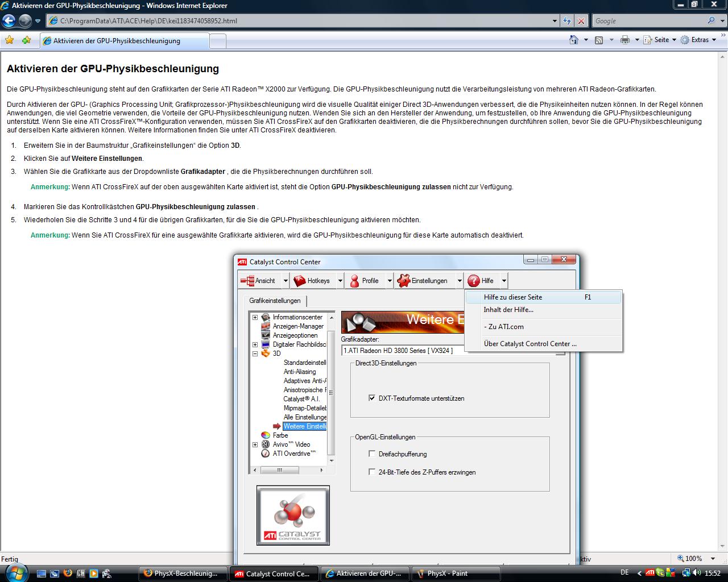This screenshot has height=582, width=728.
Task: Click the RSS feeds icon
Action: [599, 40]
